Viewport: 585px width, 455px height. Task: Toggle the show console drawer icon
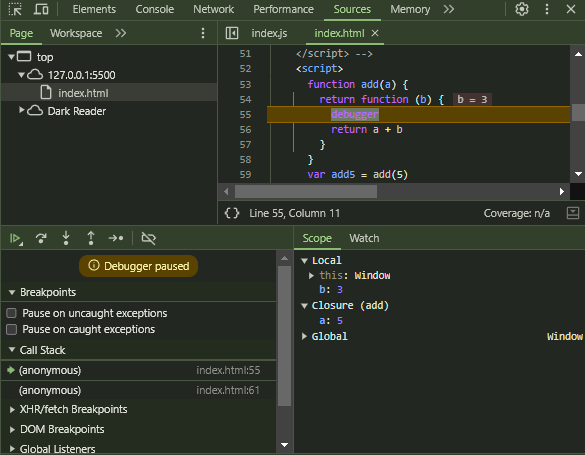(573, 213)
